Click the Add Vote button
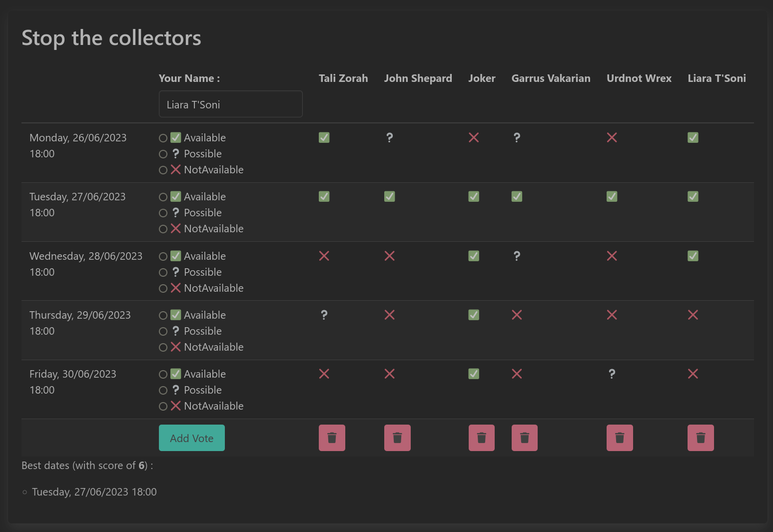This screenshot has height=532, width=773. [192, 438]
